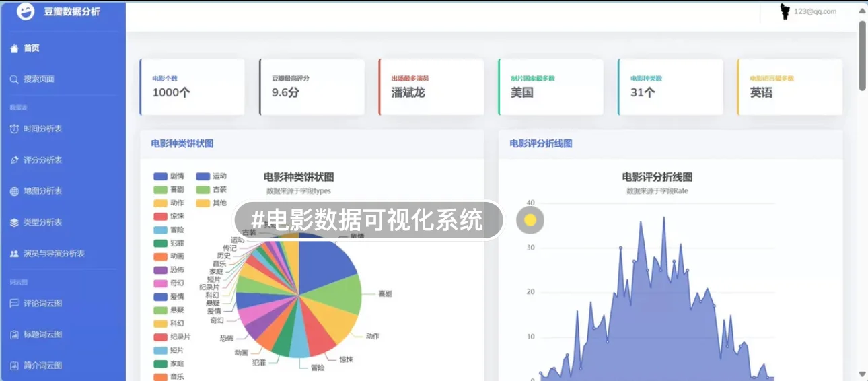Image resolution: width=868 pixels, height=381 pixels.
Task: Click the Douban smiley logo icon
Action: click(25, 11)
